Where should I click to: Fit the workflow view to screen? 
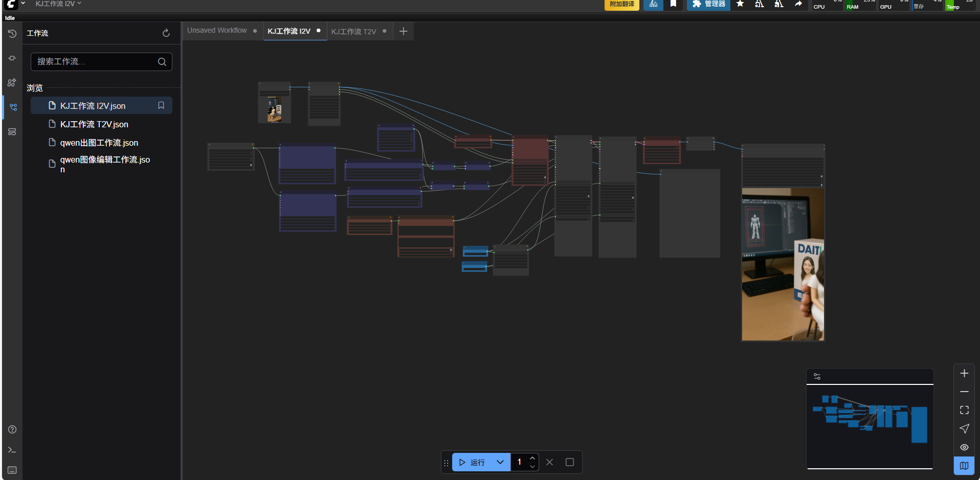(964, 410)
